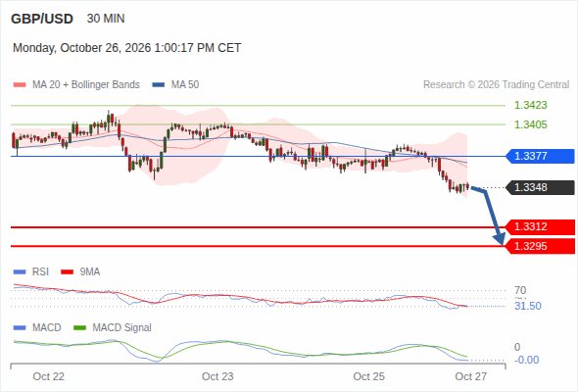Viewport: 578px width, 392px height.
Task: Click the GBP/USD chart title
Action: 42,19
